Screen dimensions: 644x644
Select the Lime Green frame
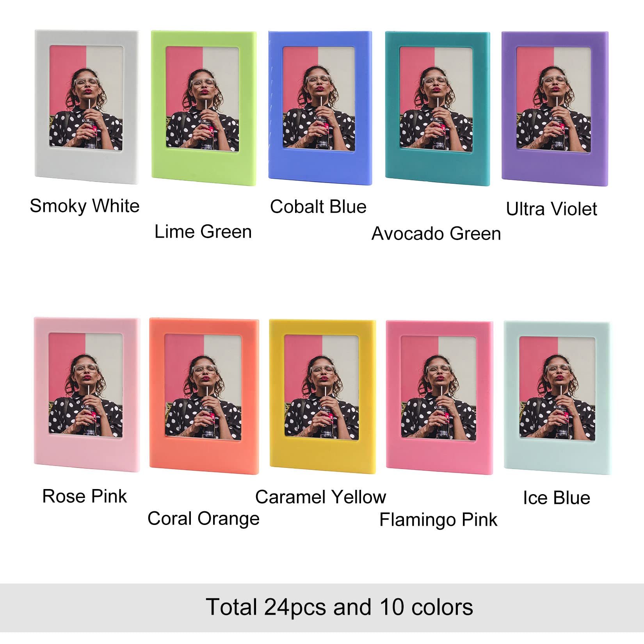point(203,107)
